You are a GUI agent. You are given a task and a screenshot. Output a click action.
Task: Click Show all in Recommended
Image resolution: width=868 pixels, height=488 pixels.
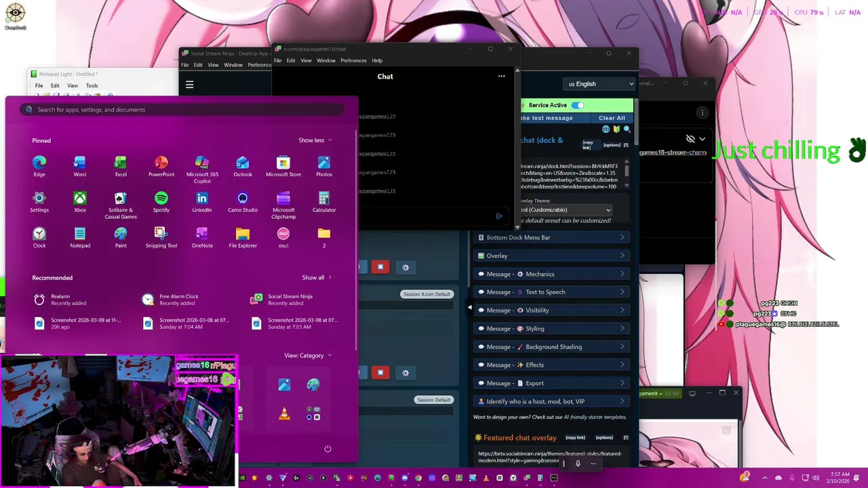coord(317,277)
